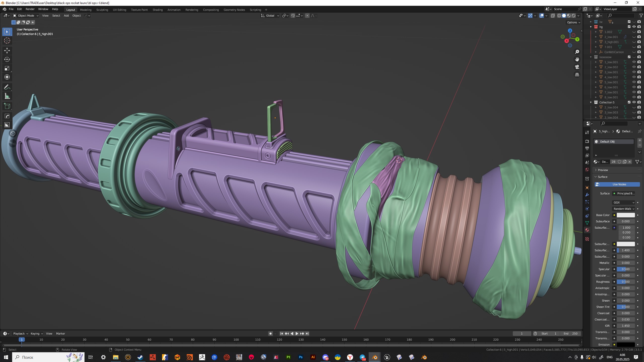The height and width of the screenshot is (362, 644).
Task: Jump to the end frame
Action: pyautogui.click(x=307, y=334)
